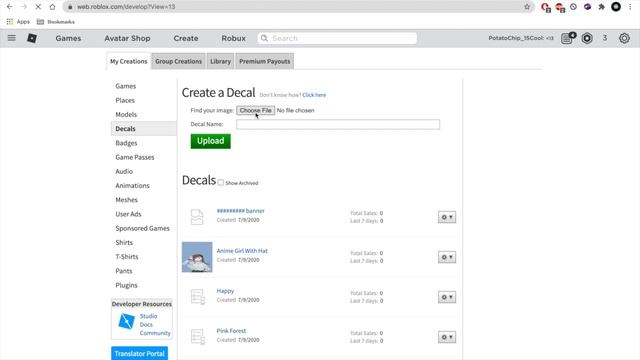Go back with browser back arrow
This screenshot has width=640, height=360.
pos(9,7)
